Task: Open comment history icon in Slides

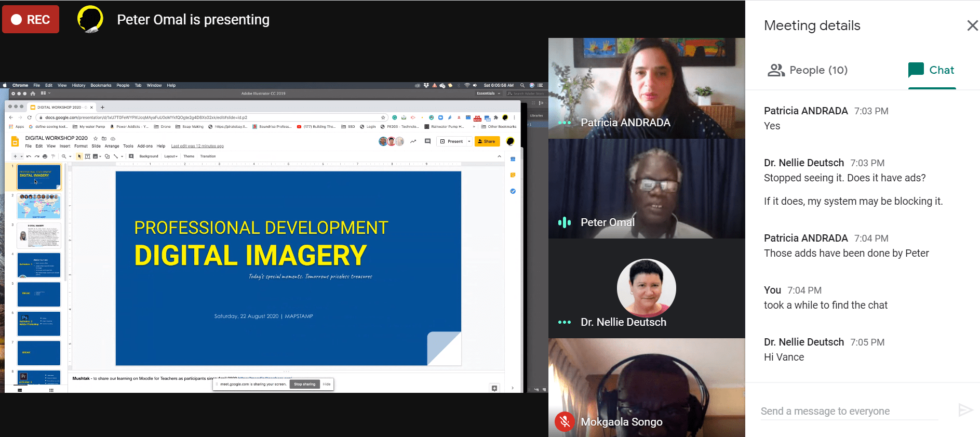Action: pos(427,141)
